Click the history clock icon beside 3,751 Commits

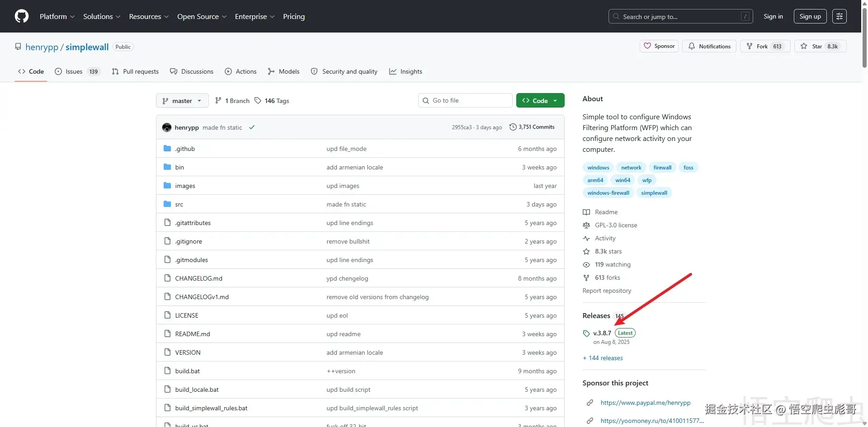coord(513,127)
